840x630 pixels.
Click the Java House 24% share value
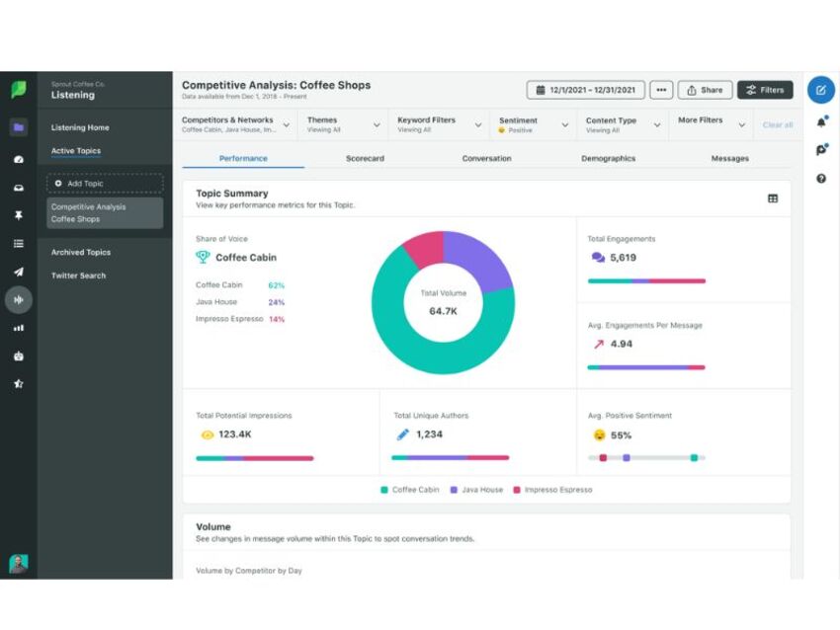[277, 302]
